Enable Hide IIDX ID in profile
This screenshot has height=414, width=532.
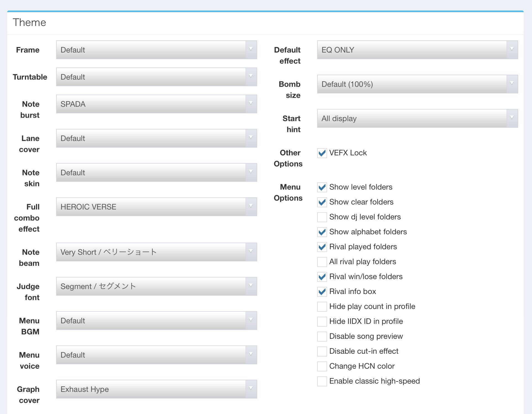(322, 322)
